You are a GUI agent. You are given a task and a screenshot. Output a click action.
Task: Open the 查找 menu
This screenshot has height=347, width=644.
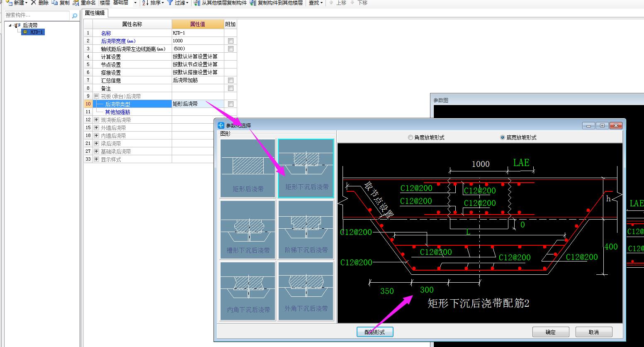[315, 3]
